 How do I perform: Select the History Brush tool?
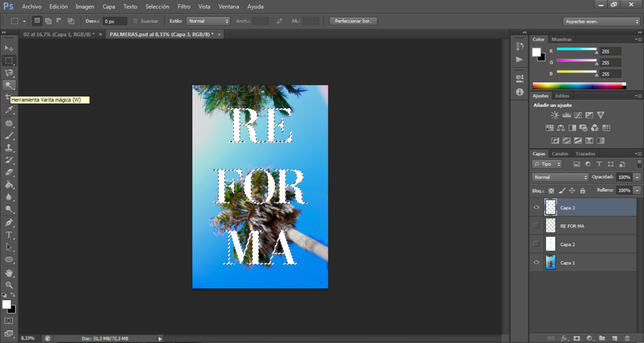[x=9, y=160]
